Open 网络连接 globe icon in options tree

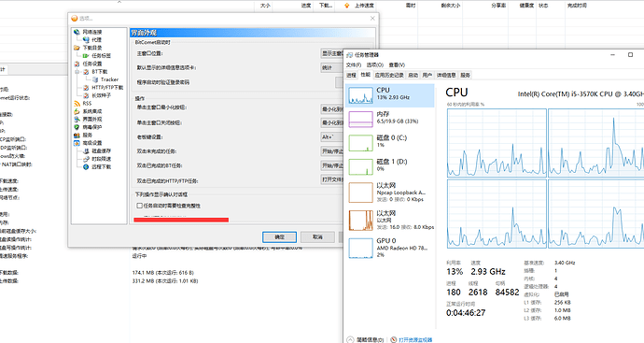[x=77, y=32]
